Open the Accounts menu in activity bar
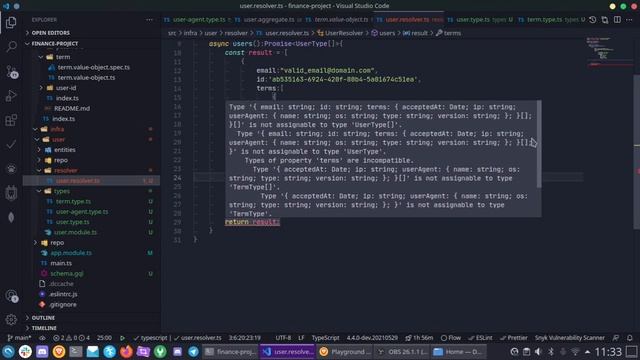 (x=11, y=296)
